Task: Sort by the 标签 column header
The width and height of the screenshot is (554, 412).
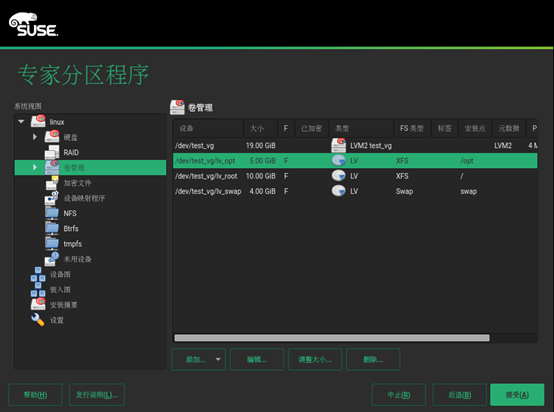Action: pos(444,128)
